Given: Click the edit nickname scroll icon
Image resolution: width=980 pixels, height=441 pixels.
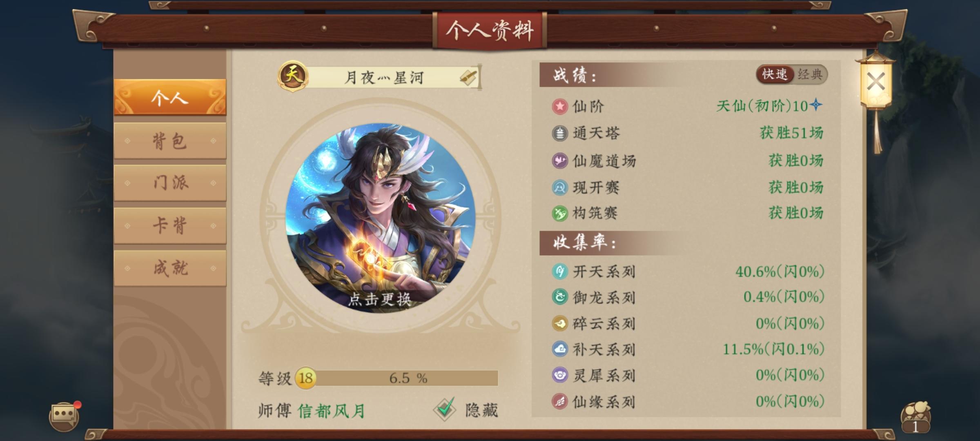Looking at the screenshot, I should coord(468,77).
